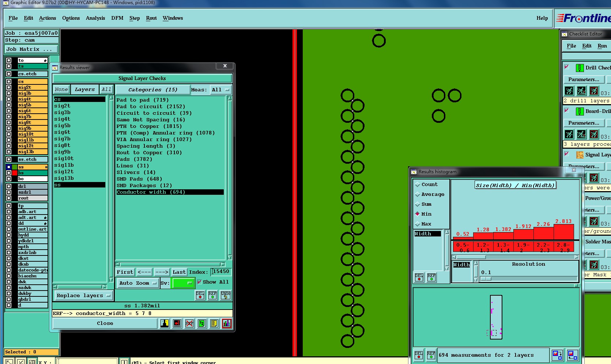
Task: Toggle the Board-Drill checklist checkbox
Action: click(x=567, y=110)
